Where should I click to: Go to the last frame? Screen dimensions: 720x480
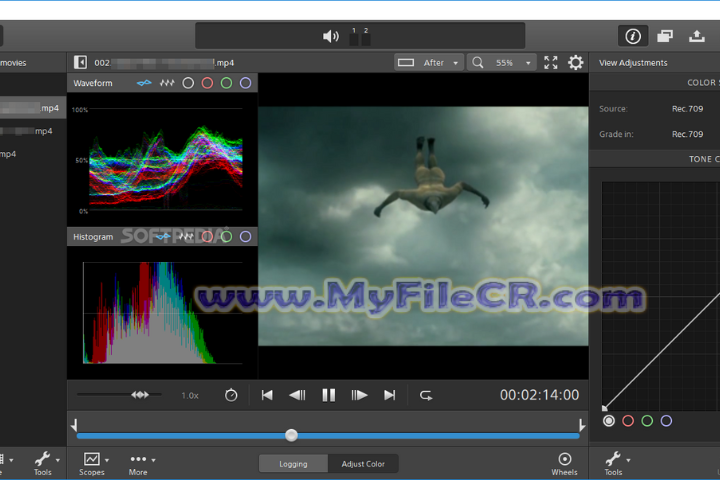point(389,395)
